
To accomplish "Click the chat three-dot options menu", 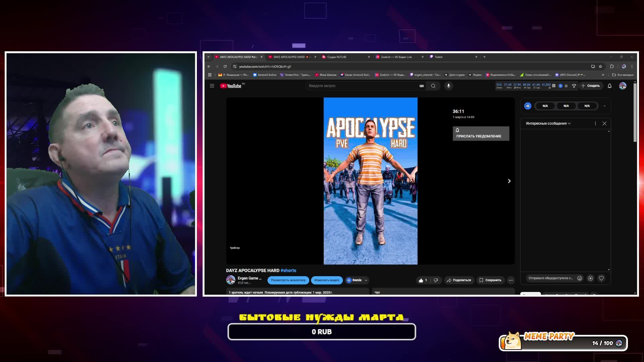I will pyautogui.click(x=595, y=123).
